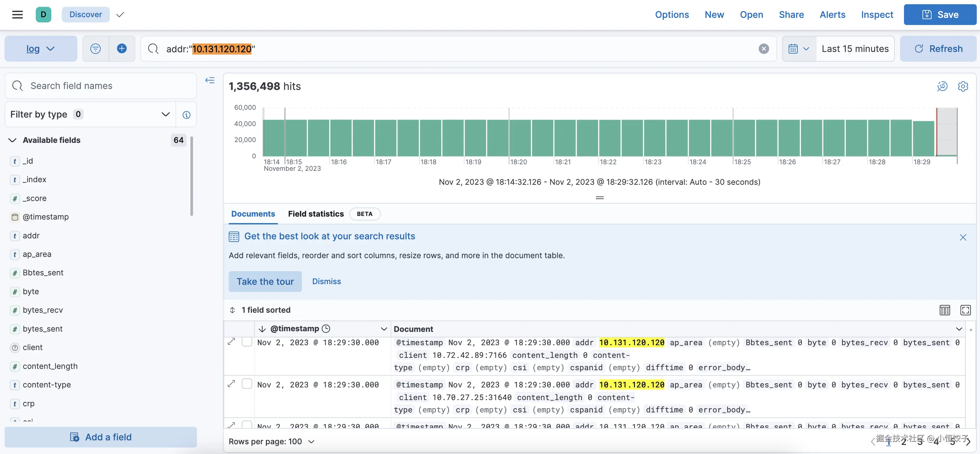
Task: Open the hamburger navigation menu
Action: (x=18, y=14)
